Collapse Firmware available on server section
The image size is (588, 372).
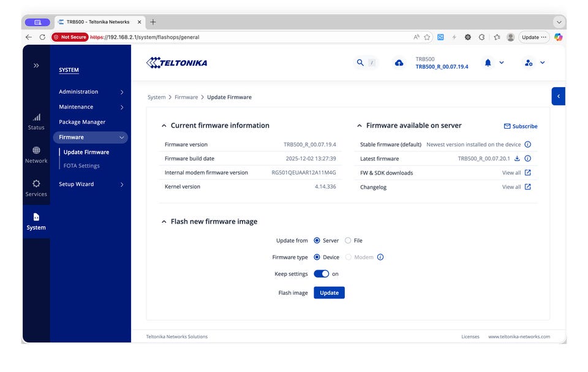[x=360, y=126]
